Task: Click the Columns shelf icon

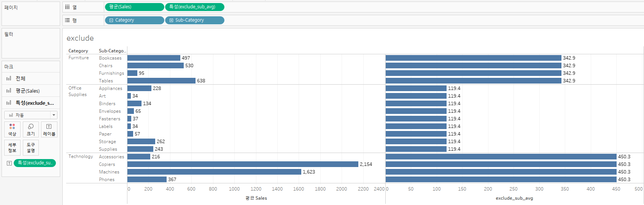Action: coord(67,7)
